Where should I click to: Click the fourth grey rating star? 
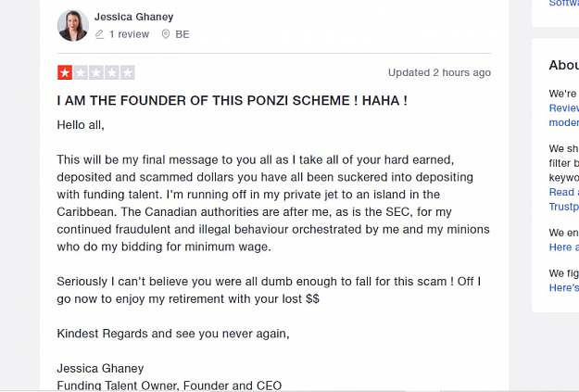[112, 72]
